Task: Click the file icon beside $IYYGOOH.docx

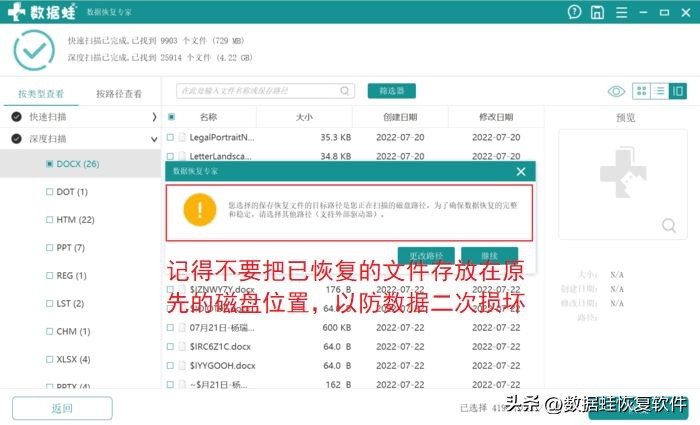Action: [182, 366]
